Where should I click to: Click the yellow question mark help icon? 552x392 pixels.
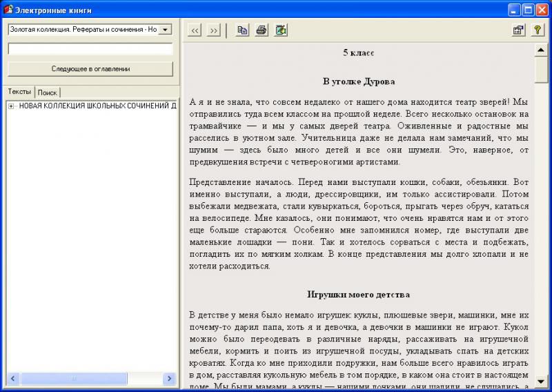click(537, 30)
